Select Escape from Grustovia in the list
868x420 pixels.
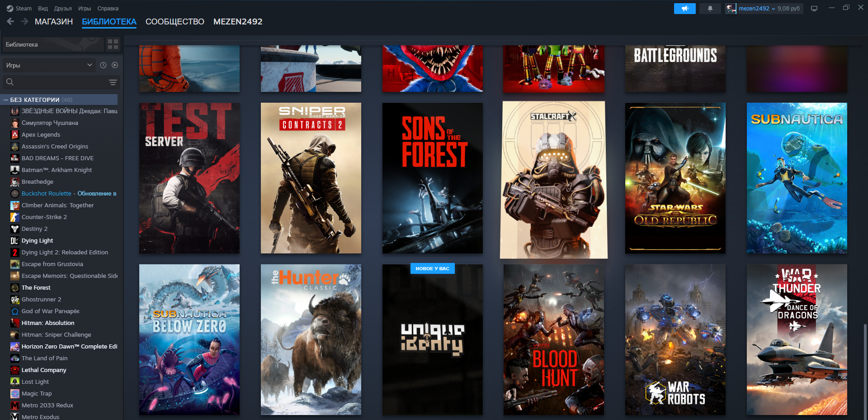[52, 264]
